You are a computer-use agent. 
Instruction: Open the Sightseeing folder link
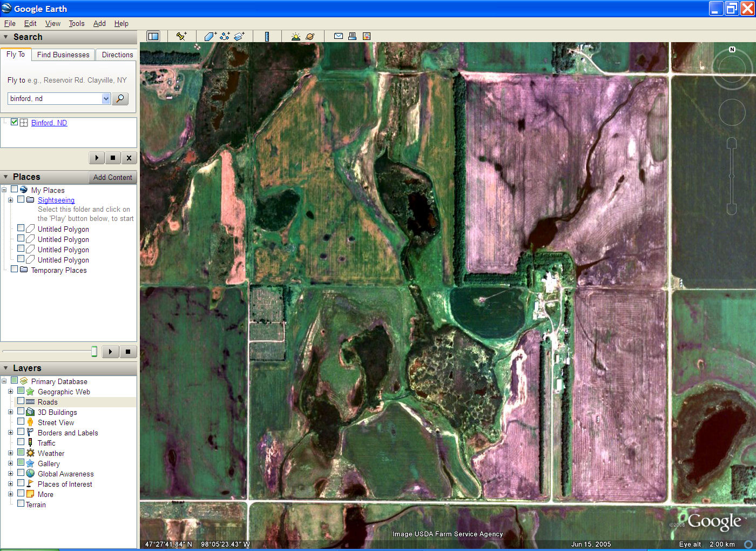click(56, 200)
